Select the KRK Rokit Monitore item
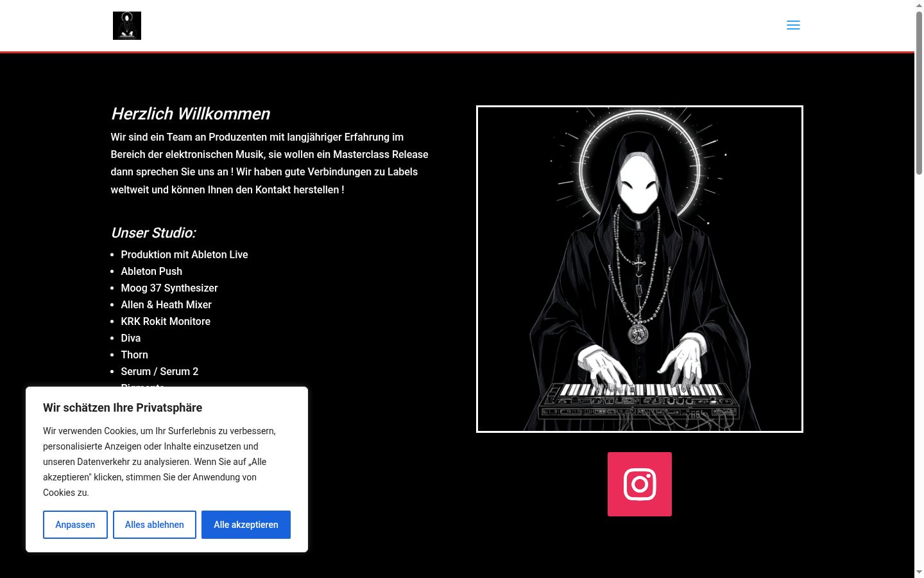 (166, 321)
